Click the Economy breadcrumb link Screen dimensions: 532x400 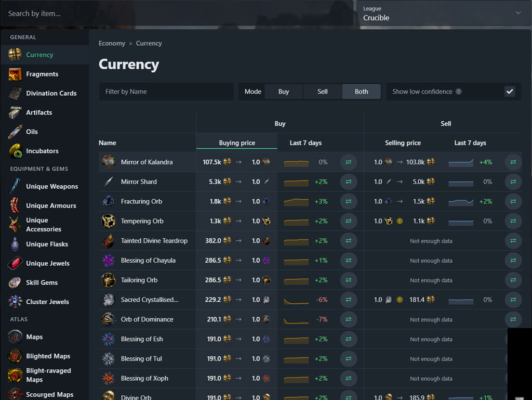click(x=112, y=43)
